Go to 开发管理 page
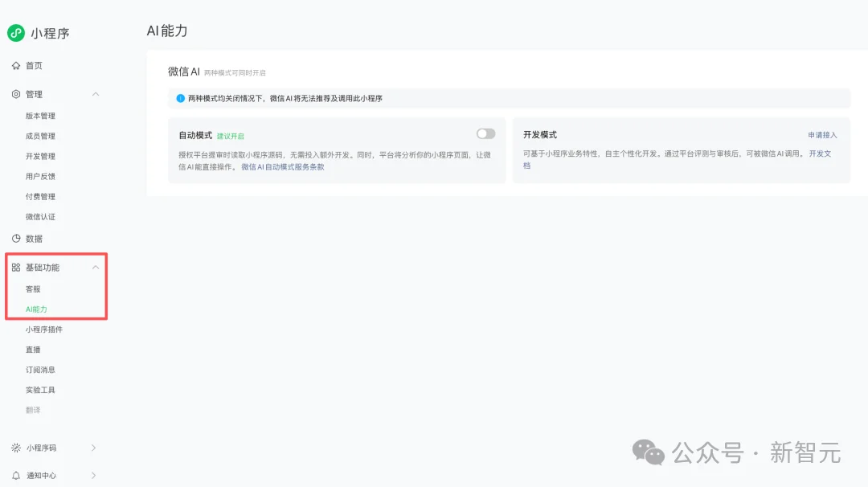Image resolution: width=868 pixels, height=487 pixels. 40,156
